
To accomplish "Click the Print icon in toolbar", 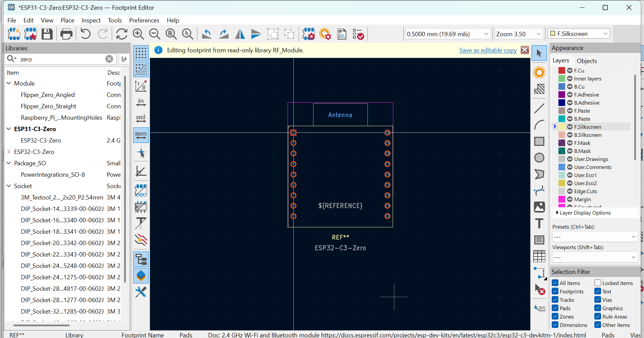I will [x=66, y=34].
